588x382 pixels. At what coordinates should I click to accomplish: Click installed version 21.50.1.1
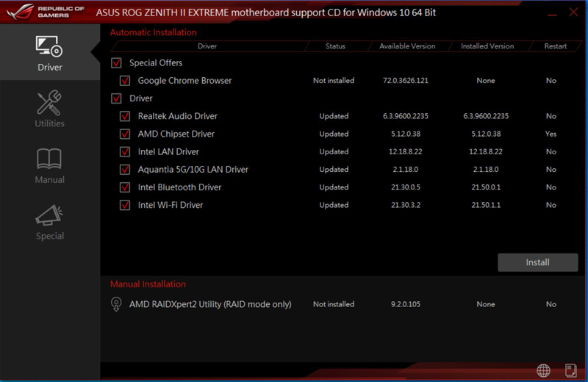click(x=486, y=205)
